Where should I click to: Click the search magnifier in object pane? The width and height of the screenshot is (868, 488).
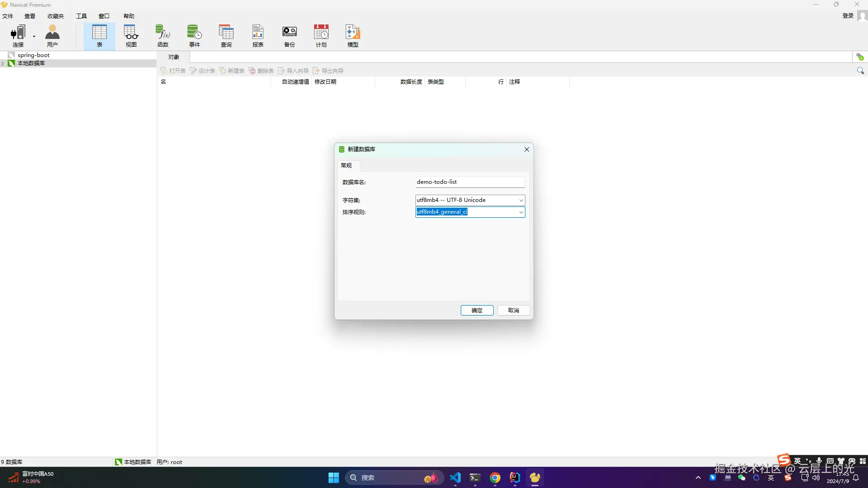click(x=860, y=71)
